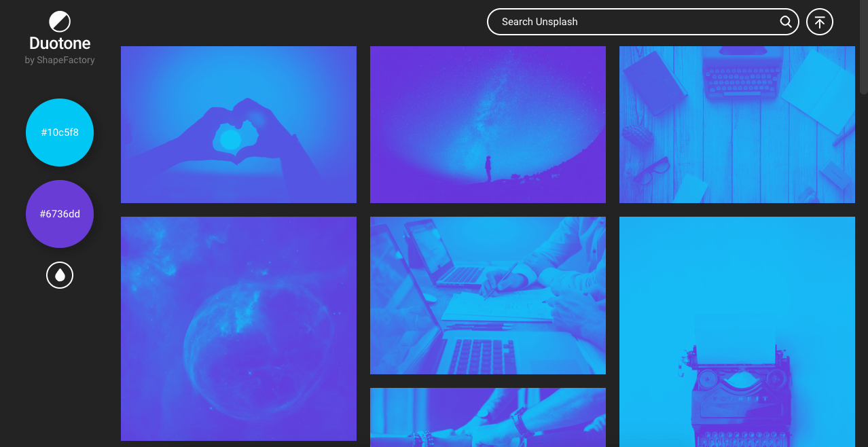Follow the by ShapeFactory link

click(60, 60)
